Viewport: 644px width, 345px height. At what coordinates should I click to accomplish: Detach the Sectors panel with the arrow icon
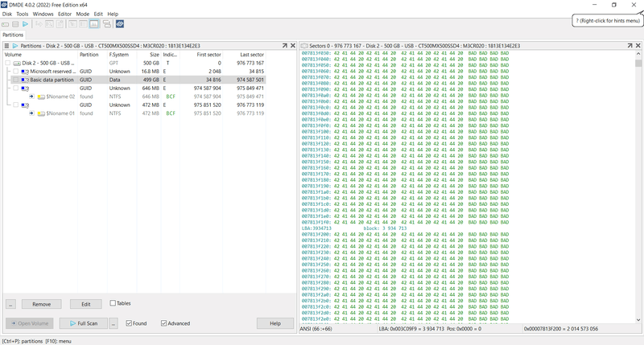pos(630,46)
